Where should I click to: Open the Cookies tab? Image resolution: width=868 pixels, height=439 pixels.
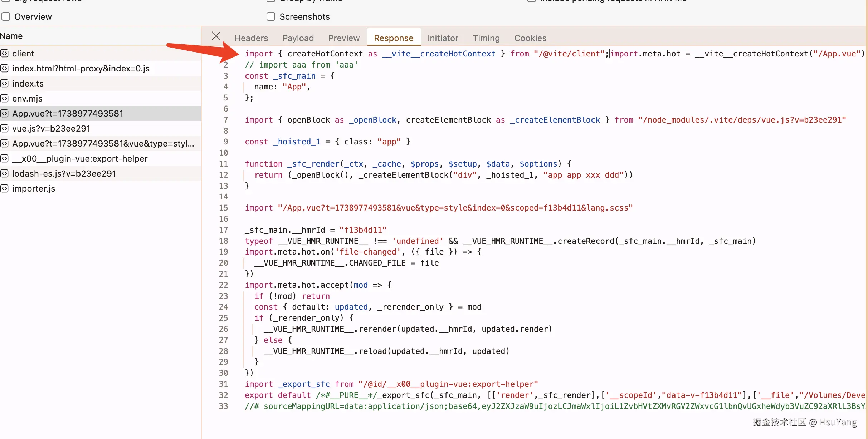[x=530, y=38]
